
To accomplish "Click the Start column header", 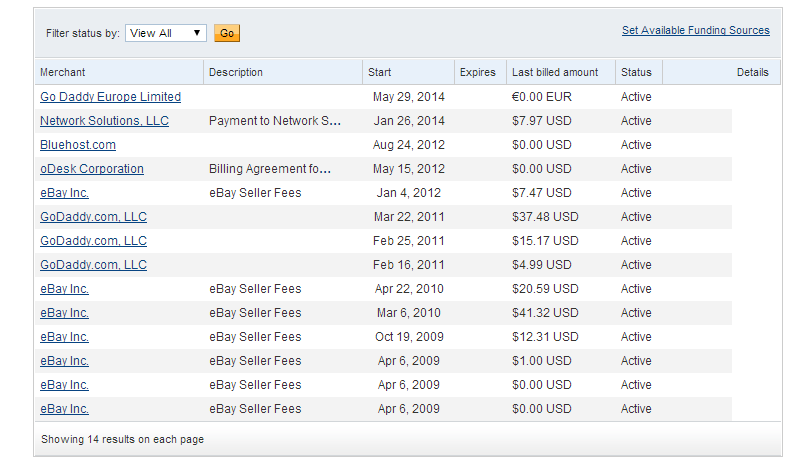I will click(380, 72).
